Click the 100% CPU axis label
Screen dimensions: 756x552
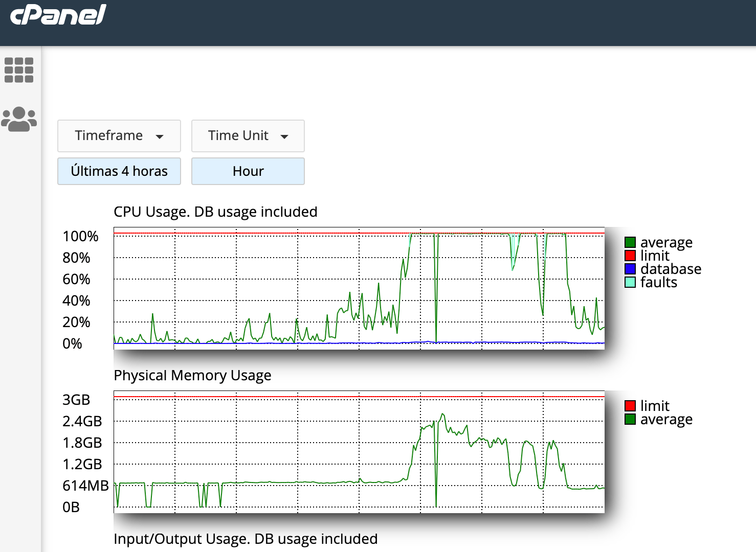click(80, 237)
